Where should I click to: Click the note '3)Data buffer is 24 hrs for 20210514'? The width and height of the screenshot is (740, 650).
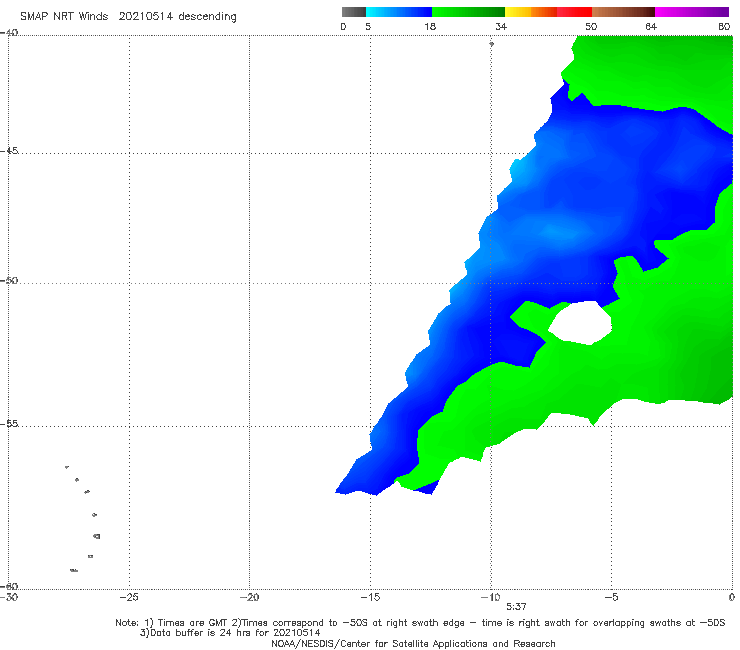click(x=230, y=633)
